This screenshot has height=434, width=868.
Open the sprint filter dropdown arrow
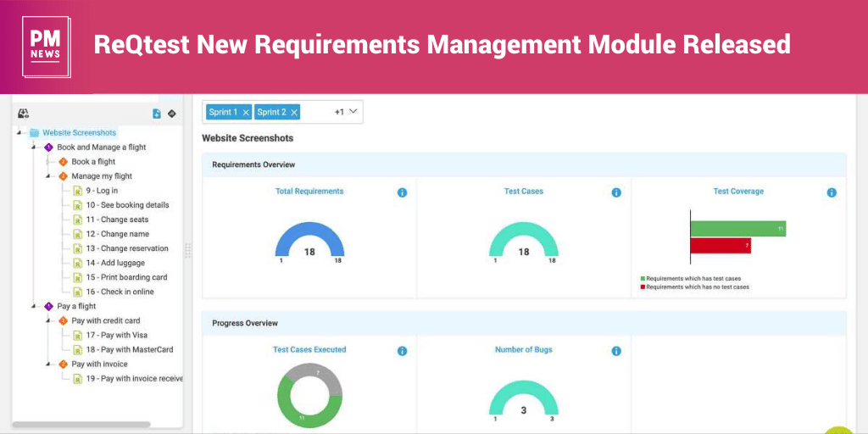(x=353, y=111)
